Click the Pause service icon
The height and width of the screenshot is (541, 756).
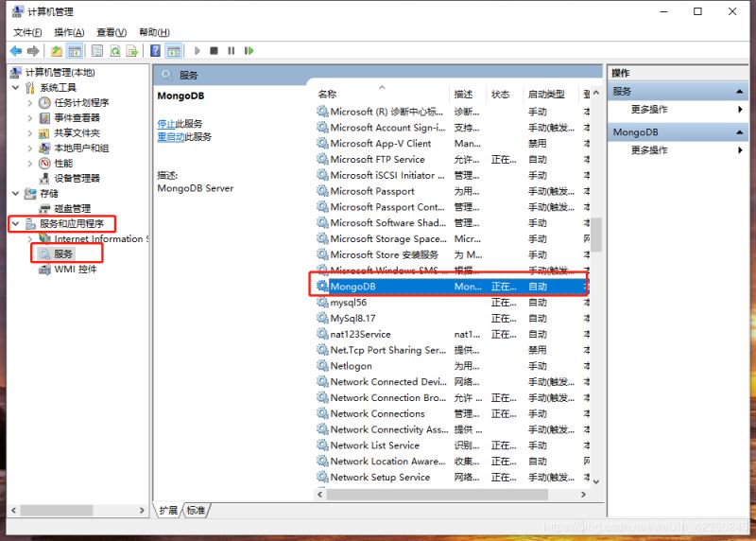[x=232, y=51]
